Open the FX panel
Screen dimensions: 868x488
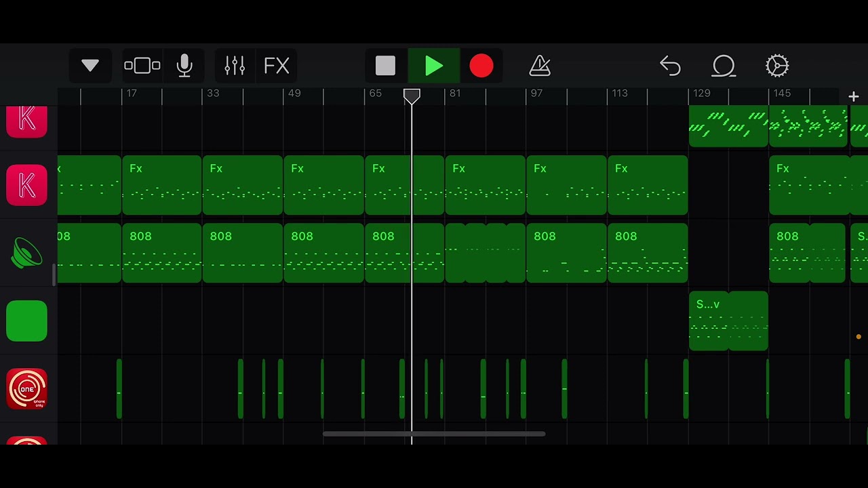[277, 66]
